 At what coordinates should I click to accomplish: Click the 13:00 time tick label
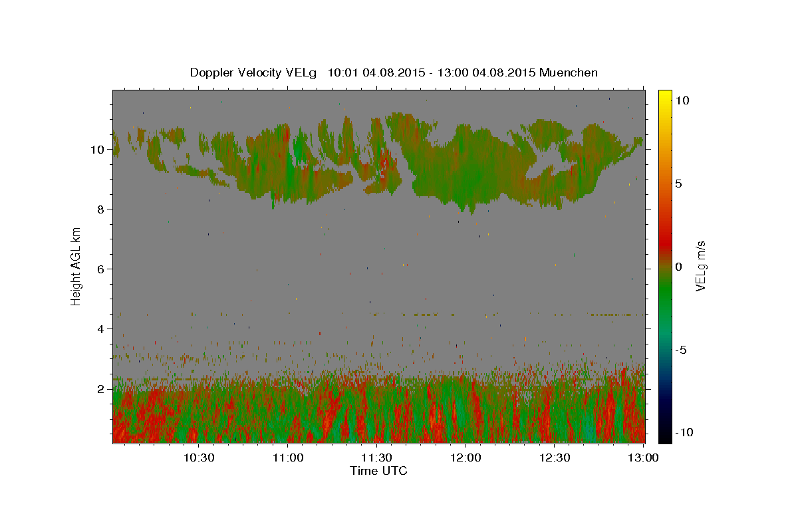tap(644, 458)
